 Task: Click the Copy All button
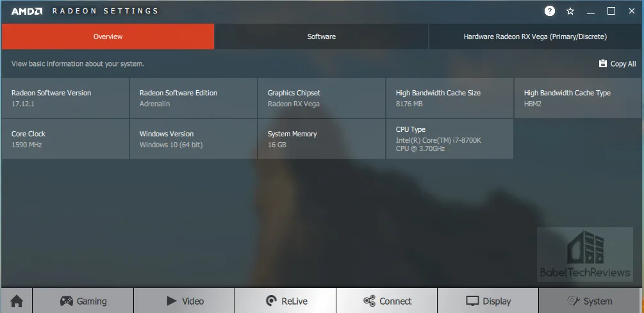coord(617,63)
